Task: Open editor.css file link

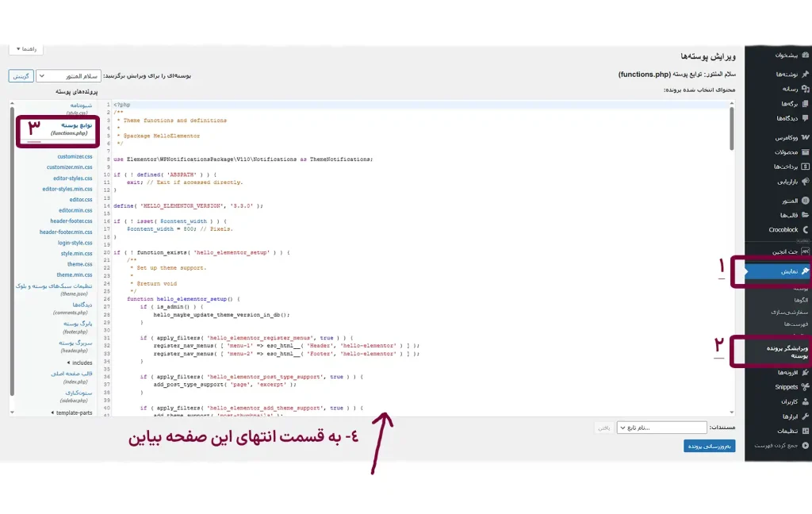Action: pyautogui.click(x=81, y=199)
